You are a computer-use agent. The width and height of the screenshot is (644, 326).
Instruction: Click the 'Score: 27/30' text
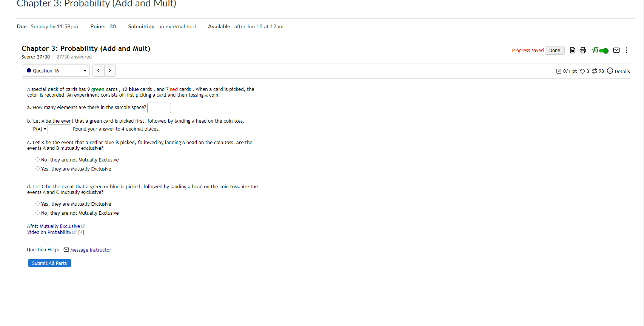click(35, 57)
